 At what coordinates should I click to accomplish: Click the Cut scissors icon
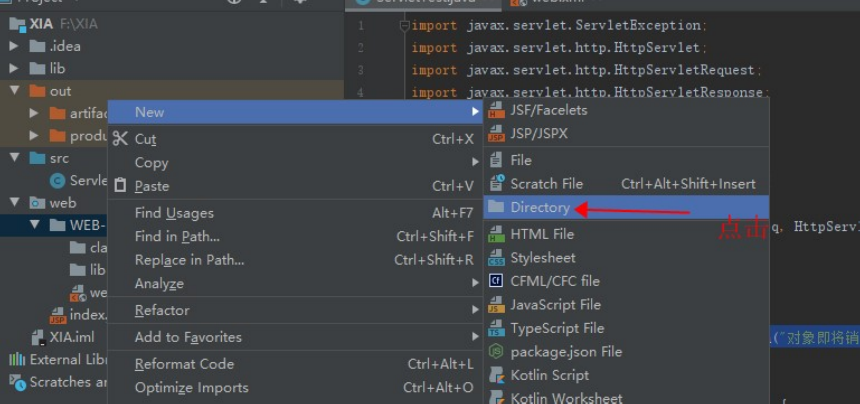click(x=120, y=139)
